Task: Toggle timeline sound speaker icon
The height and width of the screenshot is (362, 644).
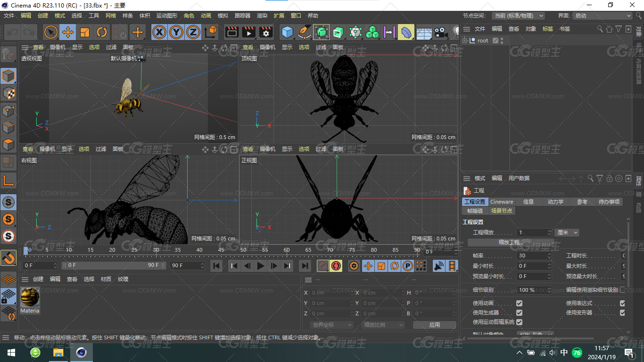Action: tap(439, 266)
